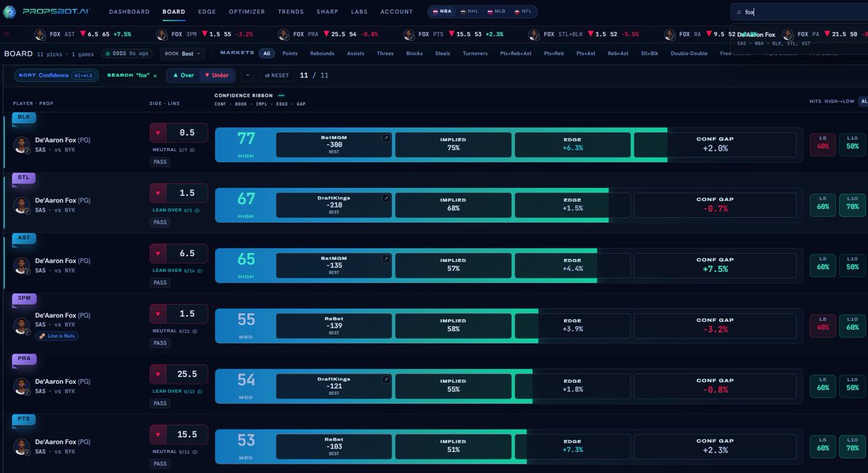Toggle the Over filter
This screenshot has width=868, height=473.
tap(183, 75)
